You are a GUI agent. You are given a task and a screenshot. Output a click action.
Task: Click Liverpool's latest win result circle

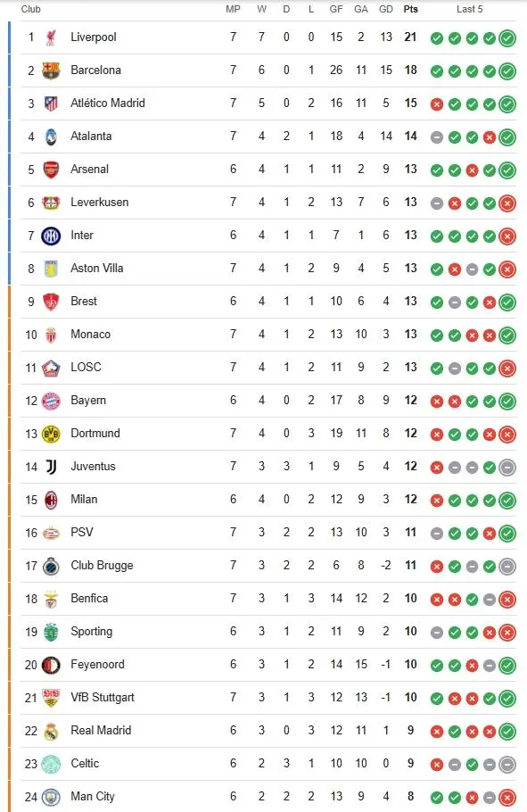tap(507, 37)
